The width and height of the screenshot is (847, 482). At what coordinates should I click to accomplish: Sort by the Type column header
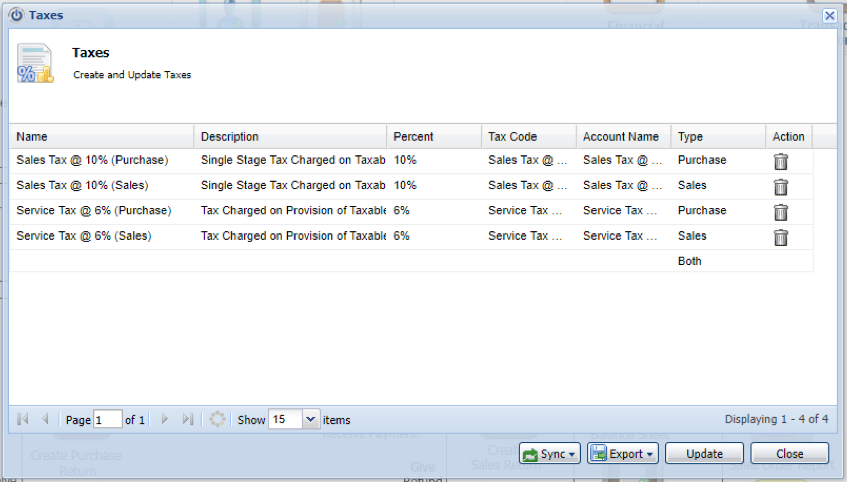[717, 137]
